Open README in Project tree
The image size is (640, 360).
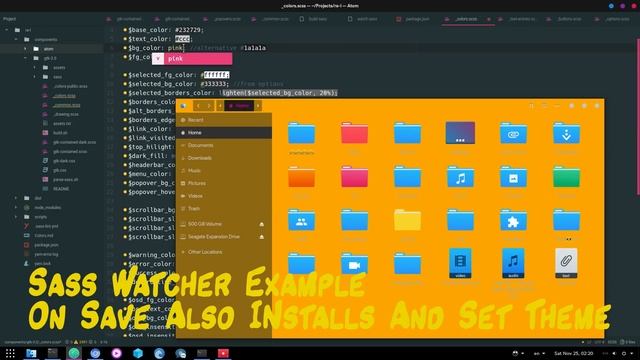(x=61, y=189)
